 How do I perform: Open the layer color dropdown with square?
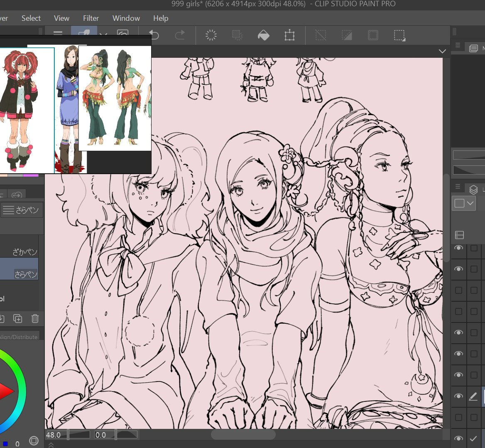[464, 203]
